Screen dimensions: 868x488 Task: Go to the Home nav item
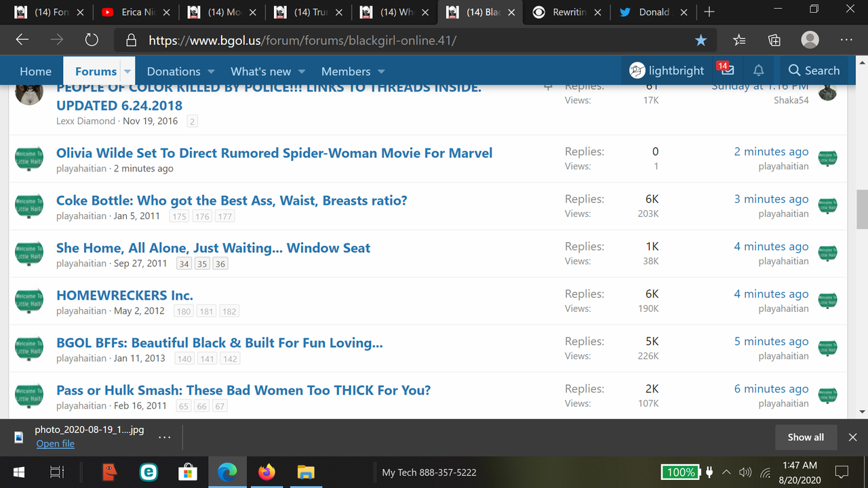click(x=35, y=71)
